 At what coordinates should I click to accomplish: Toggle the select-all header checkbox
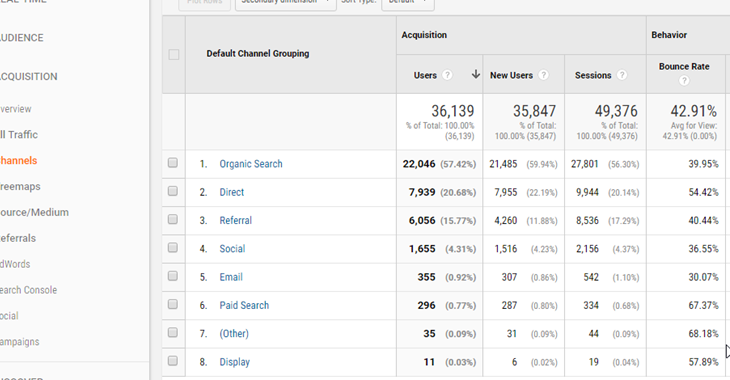point(174,54)
